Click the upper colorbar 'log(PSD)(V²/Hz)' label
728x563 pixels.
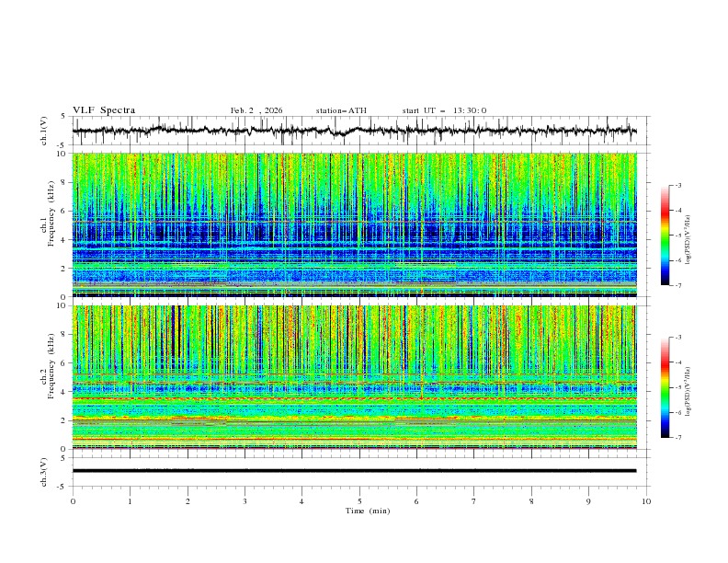pyautogui.click(x=688, y=240)
